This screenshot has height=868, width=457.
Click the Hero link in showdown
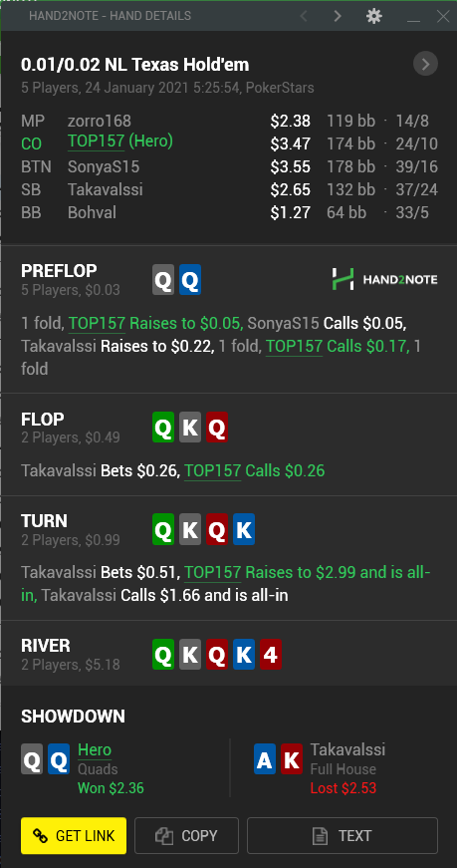coord(95,750)
